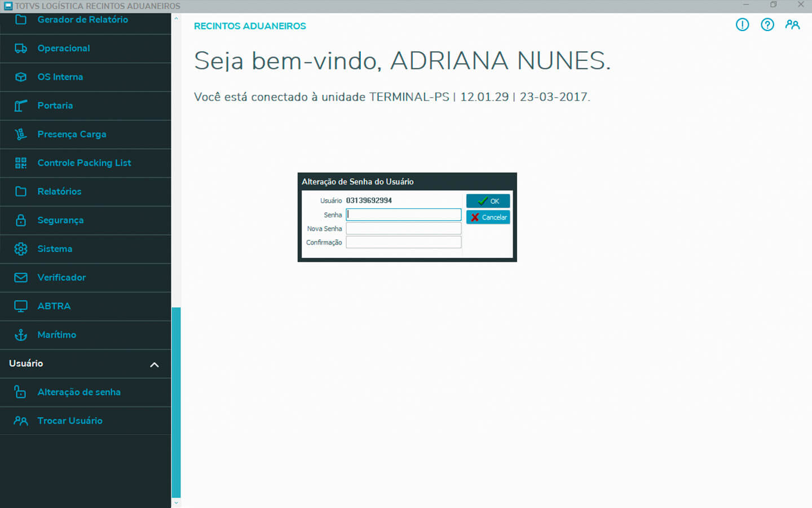
Task: Select Trocar Usuário in the sidebar
Action: click(x=70, y=421)
